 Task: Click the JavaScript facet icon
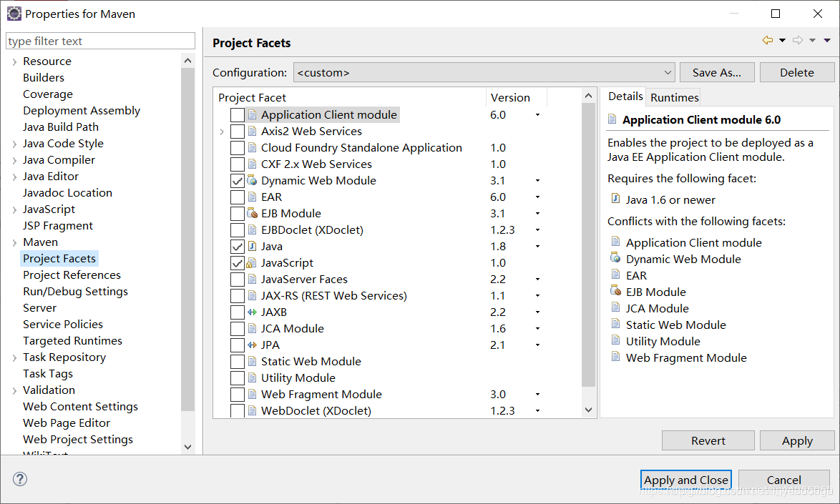point(251,262)
